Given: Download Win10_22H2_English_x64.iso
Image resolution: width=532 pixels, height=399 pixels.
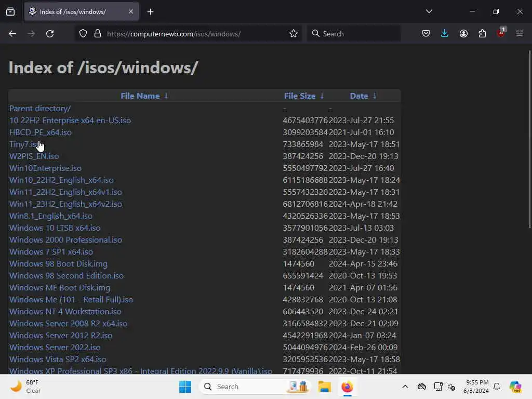Looking at the screenshot, I should click(x=61, y=180).
